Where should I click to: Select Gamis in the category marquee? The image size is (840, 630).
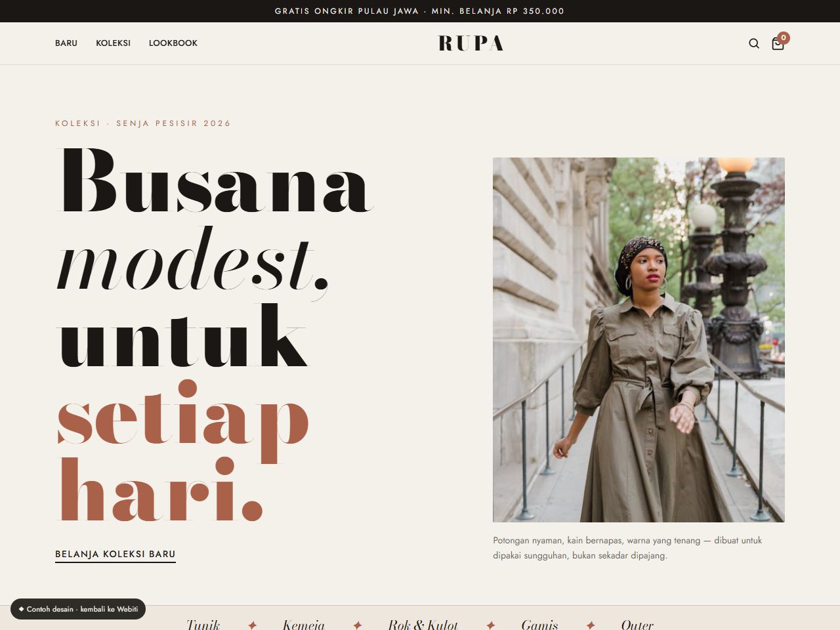tap(540, 624)
